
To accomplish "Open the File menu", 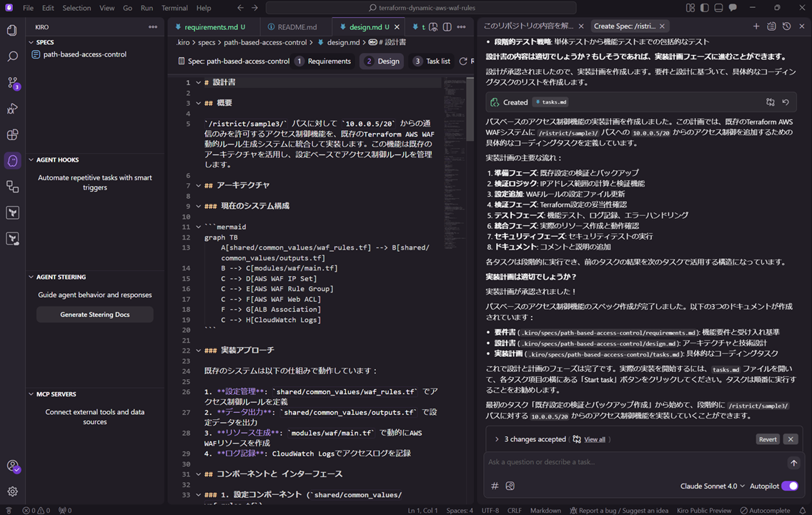I will [28, 8].
